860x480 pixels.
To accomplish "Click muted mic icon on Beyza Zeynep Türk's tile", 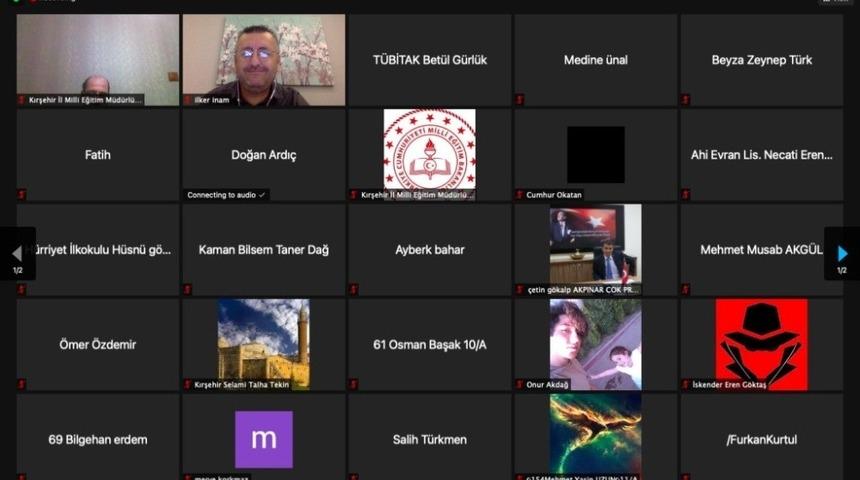I will [686, 100].
